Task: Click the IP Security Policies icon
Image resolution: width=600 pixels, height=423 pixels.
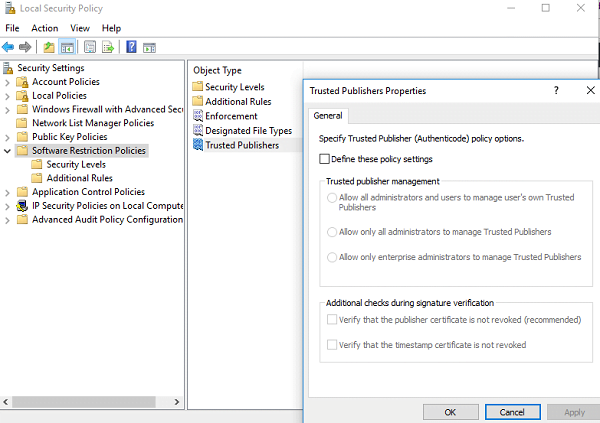Action: click(22, 206)
